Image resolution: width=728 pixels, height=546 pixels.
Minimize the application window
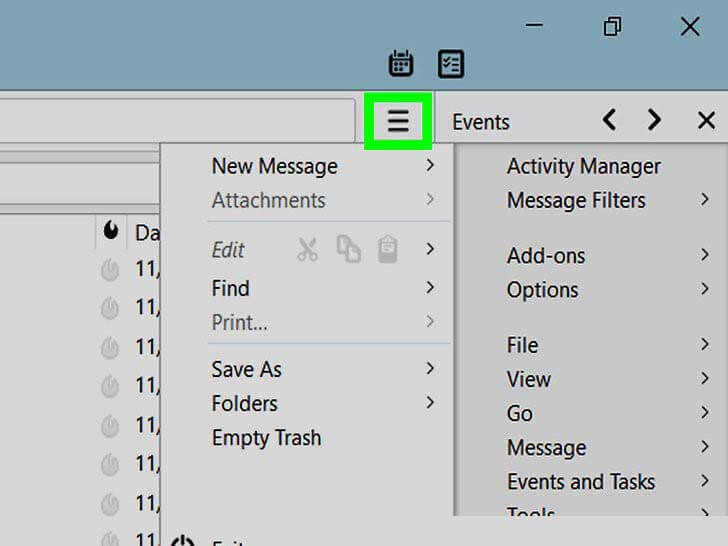(x=534, y=25)
